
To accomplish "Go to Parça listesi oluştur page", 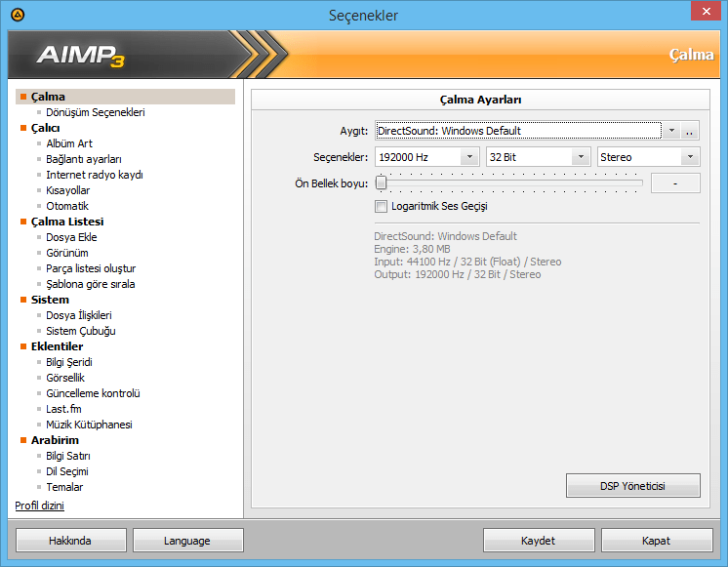I will (x=91, y=268).
